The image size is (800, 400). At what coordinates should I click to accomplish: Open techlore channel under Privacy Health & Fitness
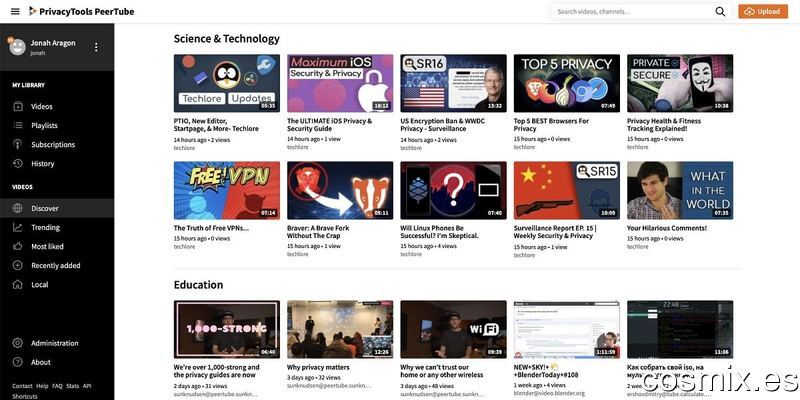[x=637, y=147]
